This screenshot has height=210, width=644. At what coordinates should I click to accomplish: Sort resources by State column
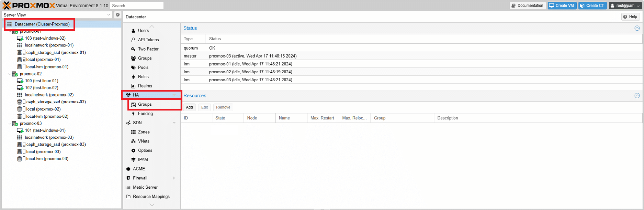click(x=228, y=118)
